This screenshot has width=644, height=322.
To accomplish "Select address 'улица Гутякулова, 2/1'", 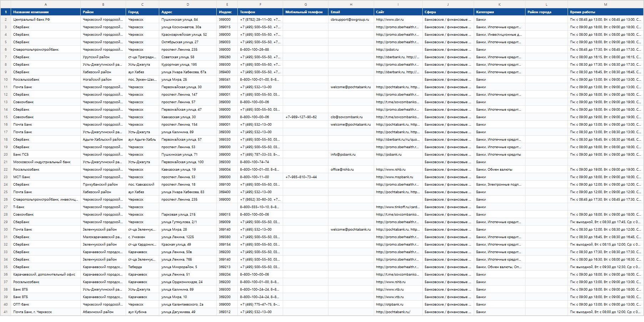I will pyautogui.click(x=188, y=222).
